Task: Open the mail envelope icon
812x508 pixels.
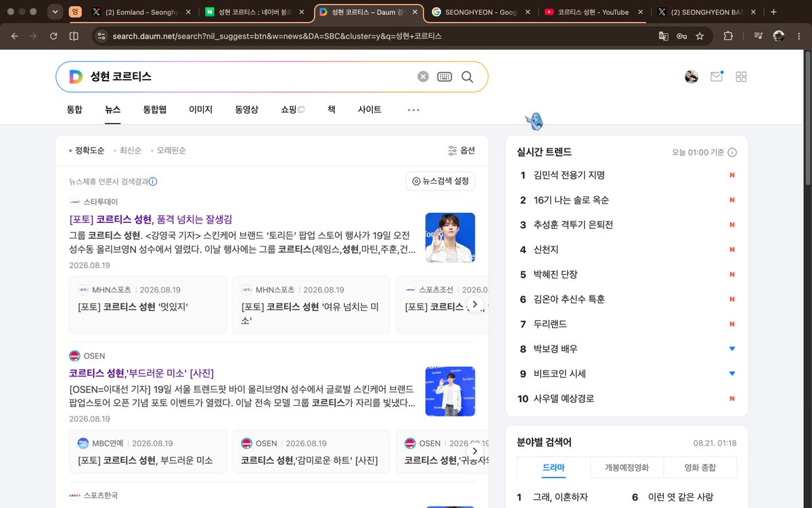Action: (x=716, y=77)
